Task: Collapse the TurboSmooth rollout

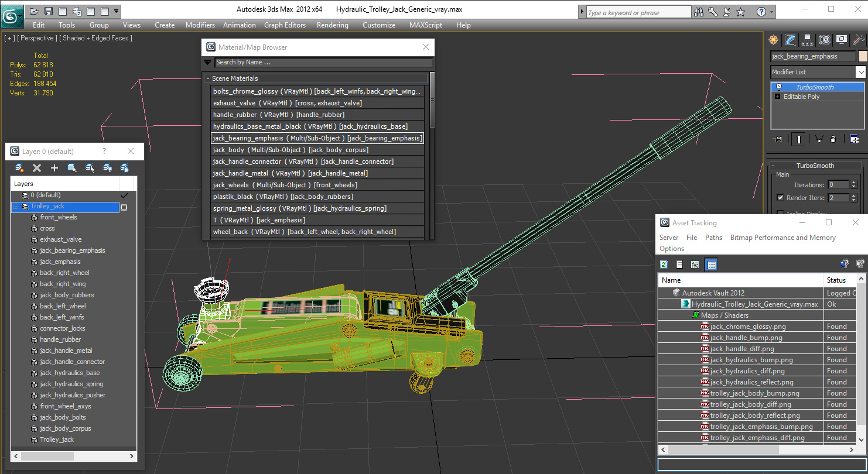Action: click(773, 166)
